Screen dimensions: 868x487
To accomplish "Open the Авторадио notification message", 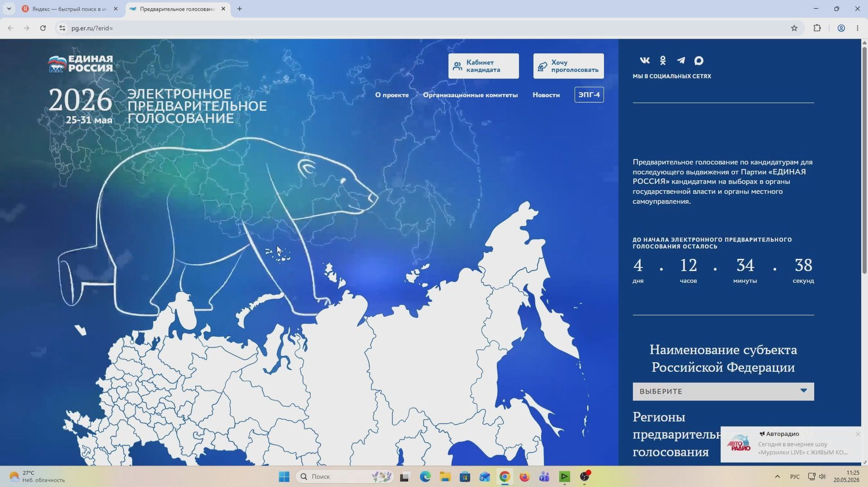I will point(791,445).
